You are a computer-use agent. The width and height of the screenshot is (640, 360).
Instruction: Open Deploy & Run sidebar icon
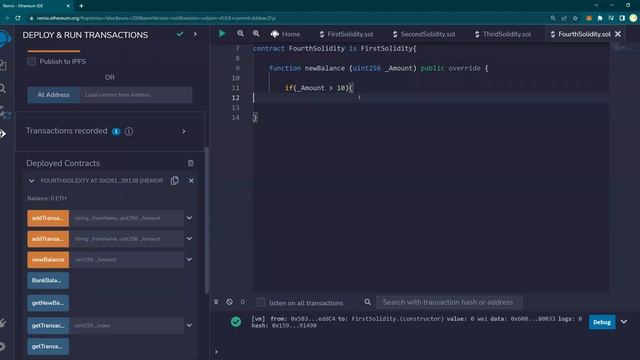(3, 133)
